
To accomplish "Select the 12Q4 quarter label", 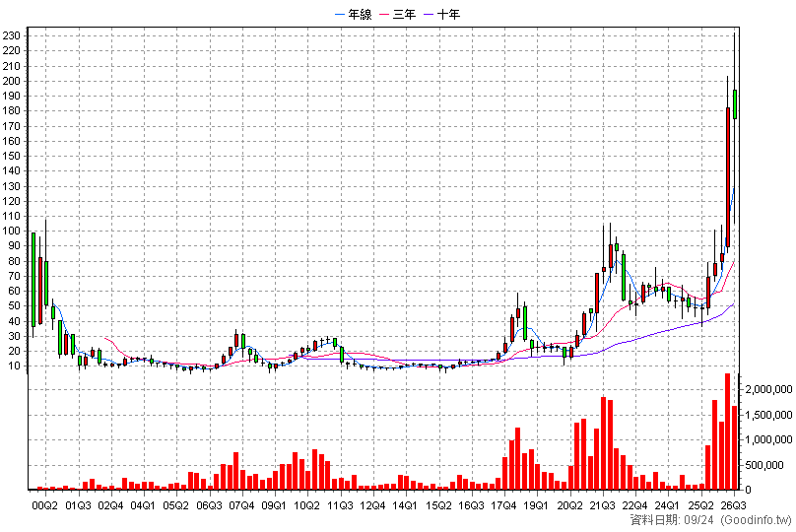I will [x=372, y=505].
